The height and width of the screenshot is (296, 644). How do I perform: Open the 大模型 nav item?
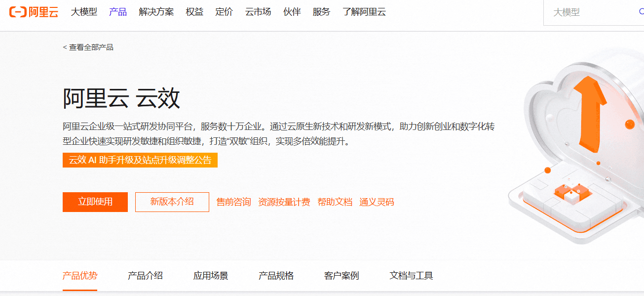click(84, 12)
